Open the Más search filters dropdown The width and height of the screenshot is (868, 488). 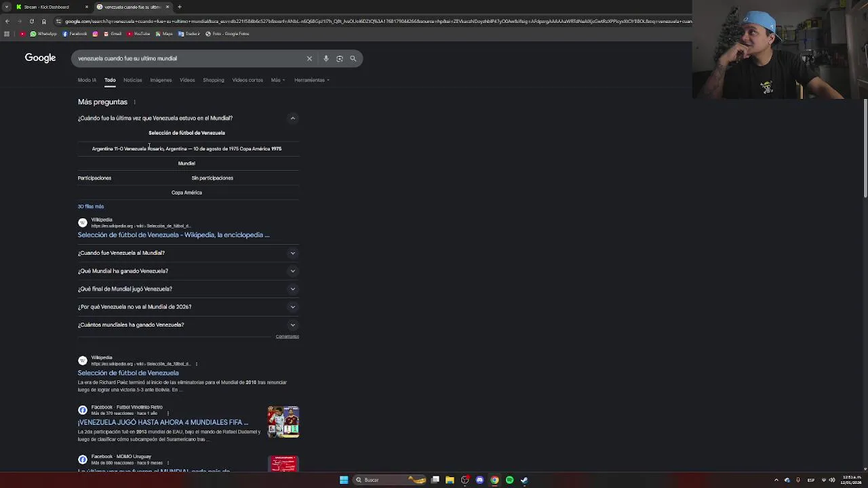pyautogui.click(x=278, y=80)
